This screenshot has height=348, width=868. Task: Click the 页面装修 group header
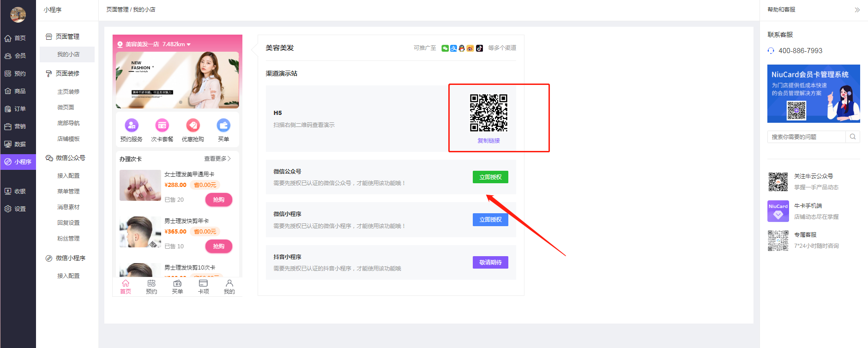click(63, 74)
